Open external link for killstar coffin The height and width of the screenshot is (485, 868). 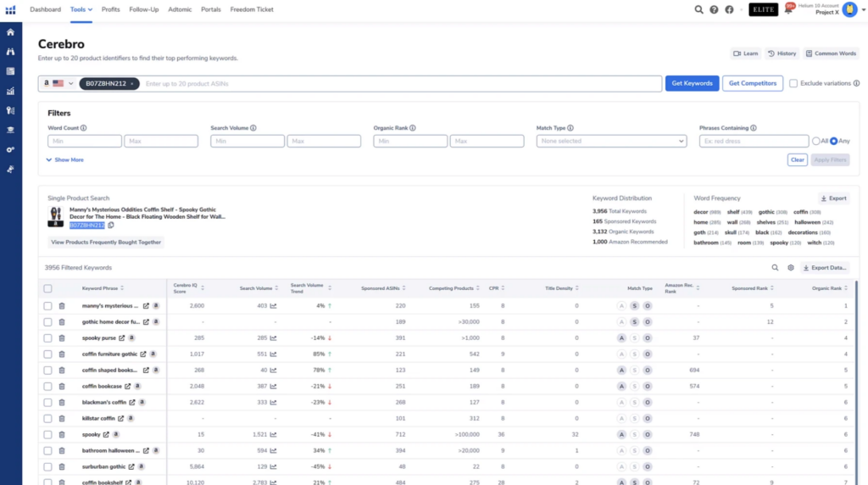tap(120, 419)
